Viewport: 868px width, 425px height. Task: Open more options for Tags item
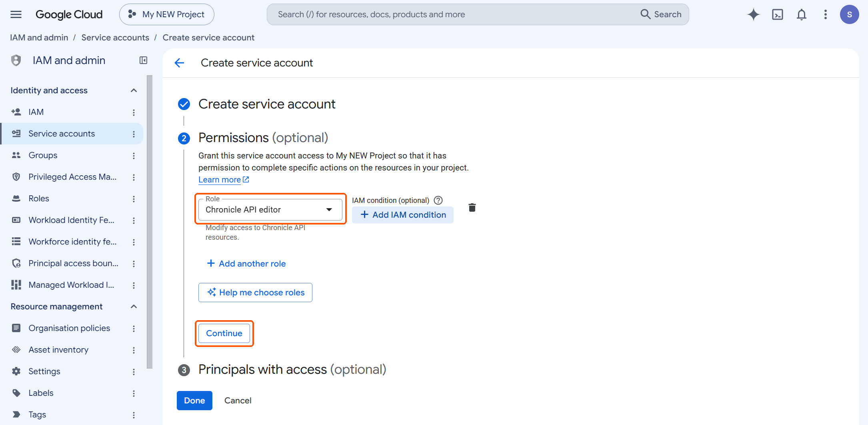pyautogui.click(x=134, y=415)
